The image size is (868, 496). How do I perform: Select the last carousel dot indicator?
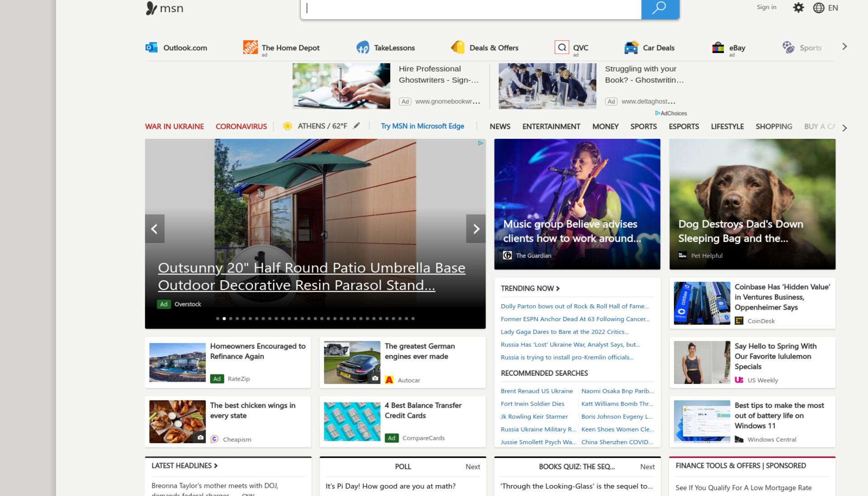pyautogui.click(x=413, y=319)
